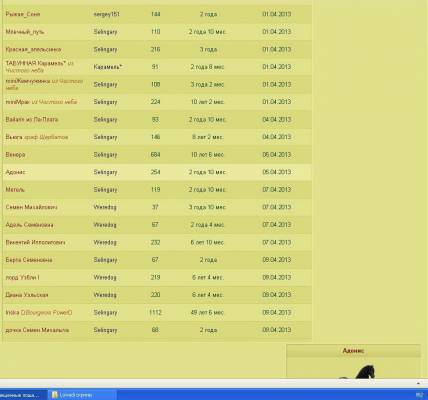The height and width of the screenshot is (400, 428).
Task: Open horse link Берта Семеновна
Action: 29,260
